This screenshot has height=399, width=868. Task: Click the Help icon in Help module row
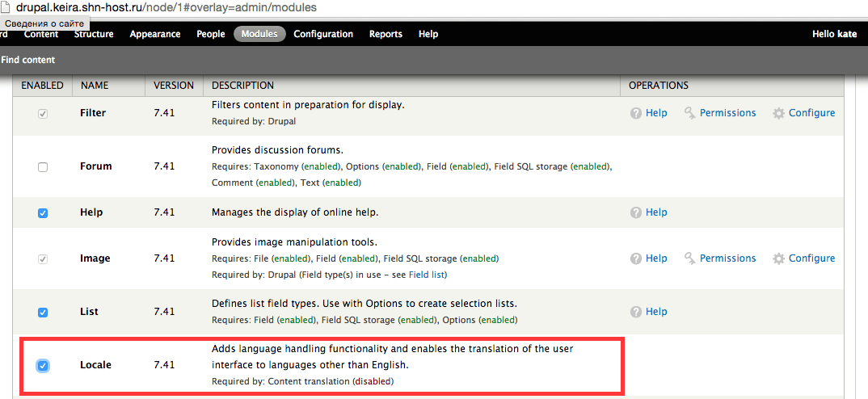(636, 212)
